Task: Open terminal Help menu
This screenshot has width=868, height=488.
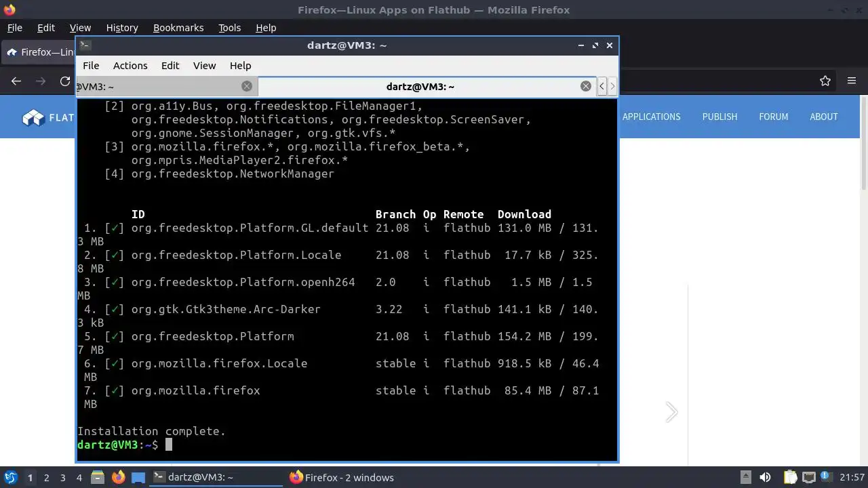Action: point(240,66)
